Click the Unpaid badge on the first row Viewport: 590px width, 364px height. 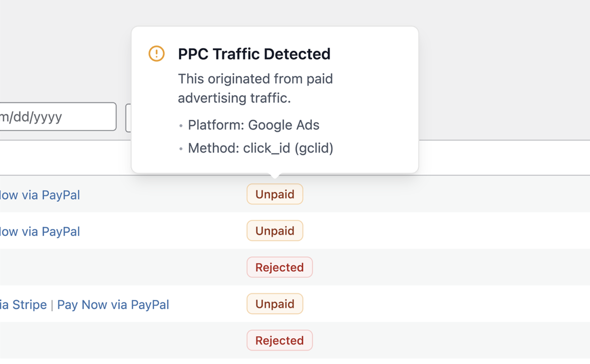(274, 194)
